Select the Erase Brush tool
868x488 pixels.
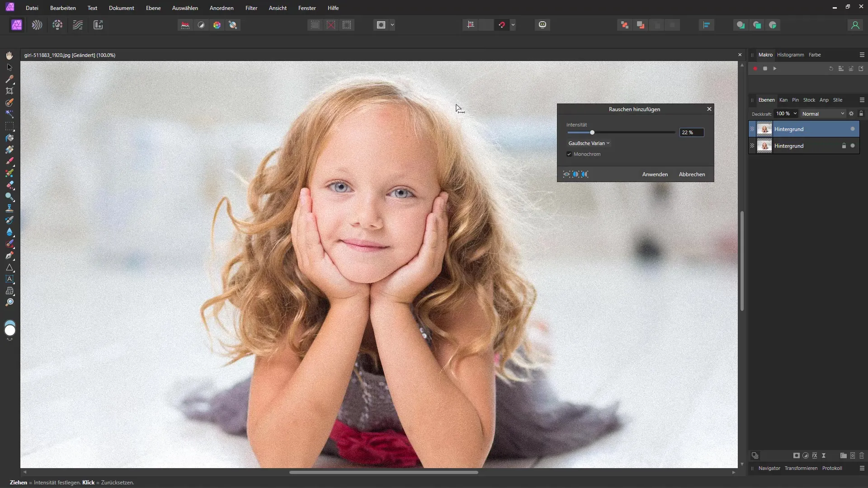9,185
